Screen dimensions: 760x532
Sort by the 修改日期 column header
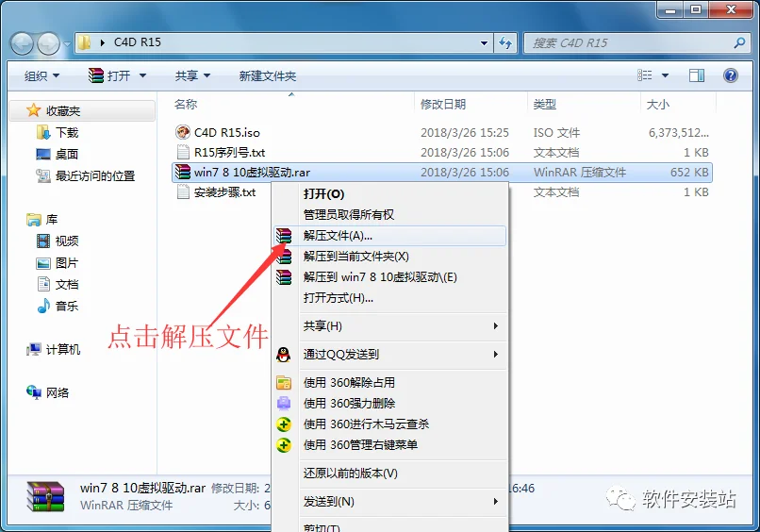coord(443,105)
